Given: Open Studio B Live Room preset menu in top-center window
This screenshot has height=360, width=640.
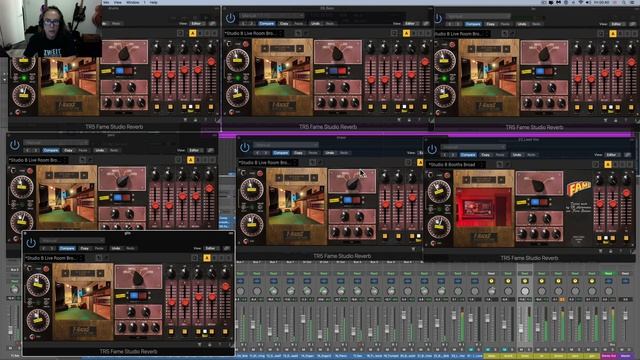Looking at the screenshot, I should [x=253, y=33].
